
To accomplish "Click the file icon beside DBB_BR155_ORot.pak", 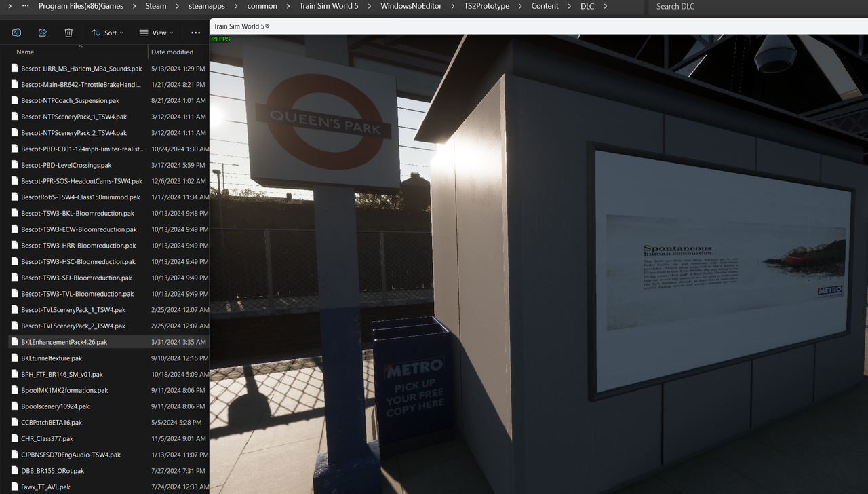I will pyautogui.click(x=15, y=471).
